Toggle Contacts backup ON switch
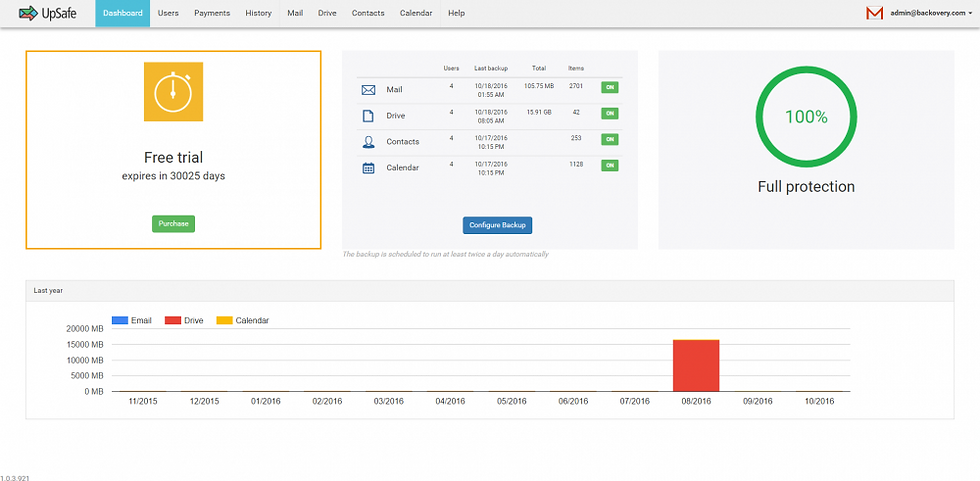This screenshot has width=980, height=481. pos(609,139)
